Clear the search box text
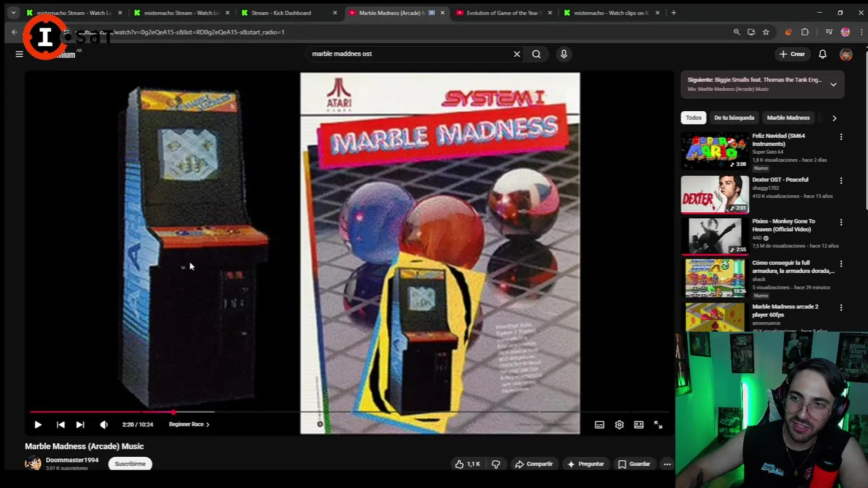The width and height of the screenshot is (868, 488). click(x=517, y=54)
